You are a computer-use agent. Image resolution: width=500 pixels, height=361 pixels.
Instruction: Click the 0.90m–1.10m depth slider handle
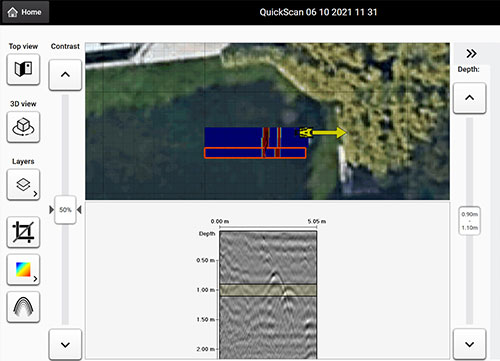tap(470, 221)
